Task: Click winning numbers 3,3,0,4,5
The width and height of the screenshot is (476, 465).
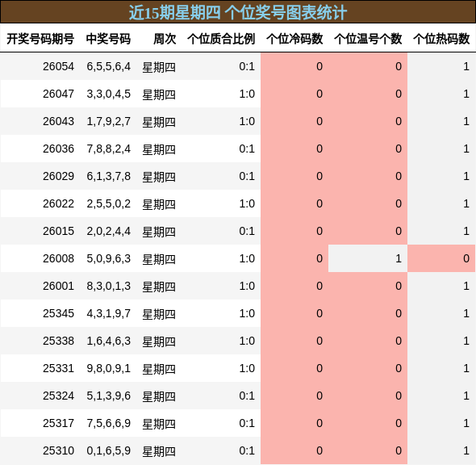Action: [109, 94]
